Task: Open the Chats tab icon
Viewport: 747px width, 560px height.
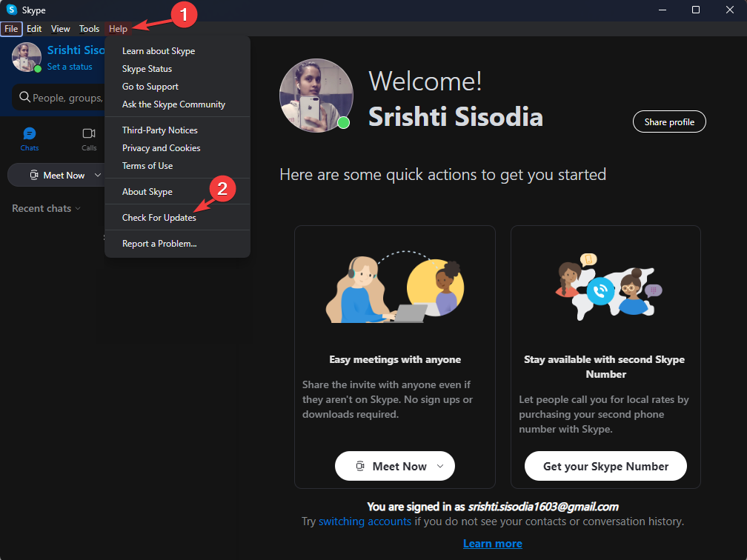Action: [x=30, y=134]
